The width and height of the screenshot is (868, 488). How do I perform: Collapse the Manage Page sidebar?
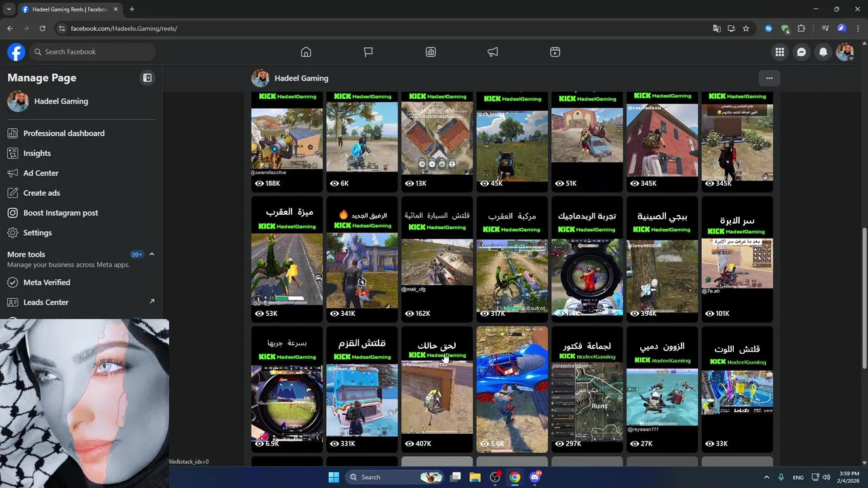pos(147,78)
